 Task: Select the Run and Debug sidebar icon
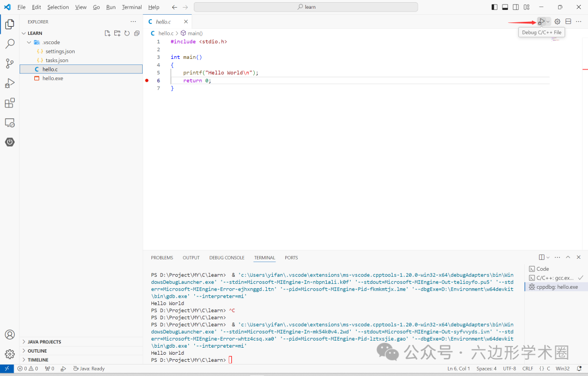click(x=9, y=83)
